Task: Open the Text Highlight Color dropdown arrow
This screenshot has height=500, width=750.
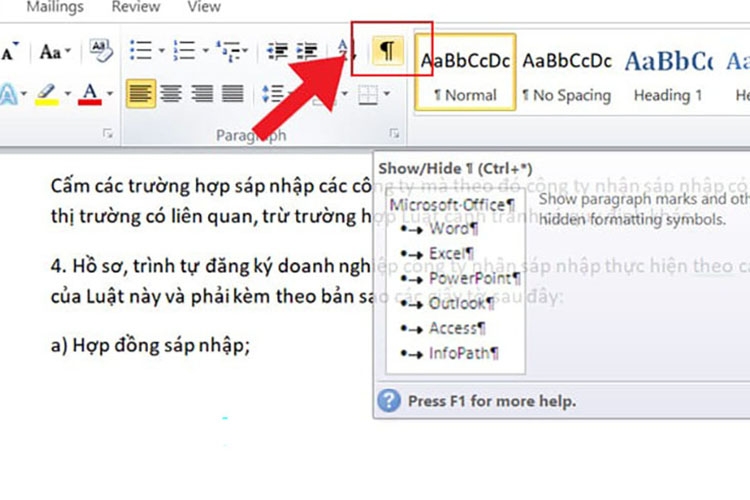Action: (67, 93)
